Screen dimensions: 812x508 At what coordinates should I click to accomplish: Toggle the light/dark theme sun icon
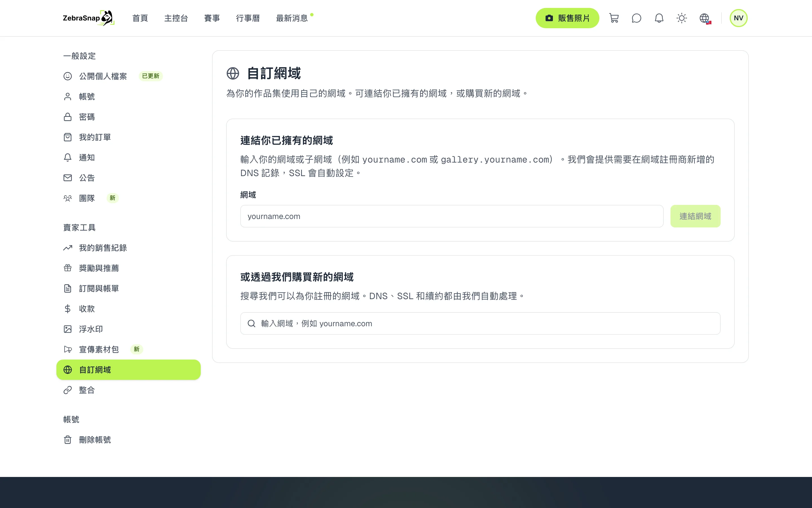click(681, 18)
